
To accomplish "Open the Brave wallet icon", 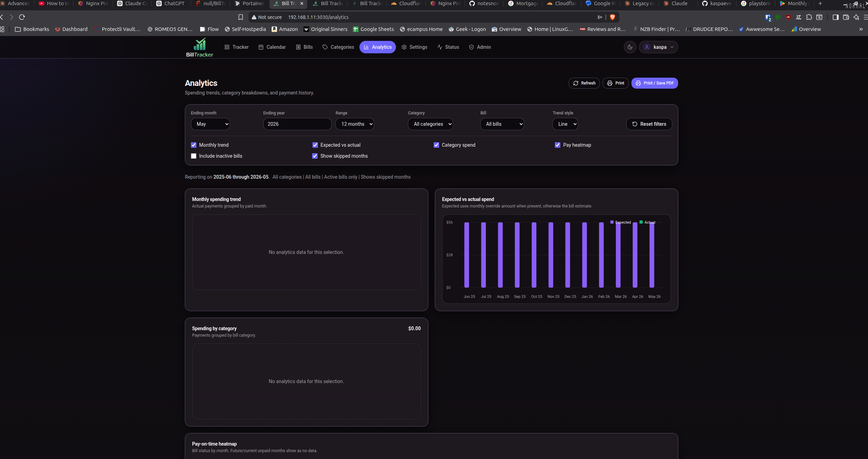I will pos(846,17).
